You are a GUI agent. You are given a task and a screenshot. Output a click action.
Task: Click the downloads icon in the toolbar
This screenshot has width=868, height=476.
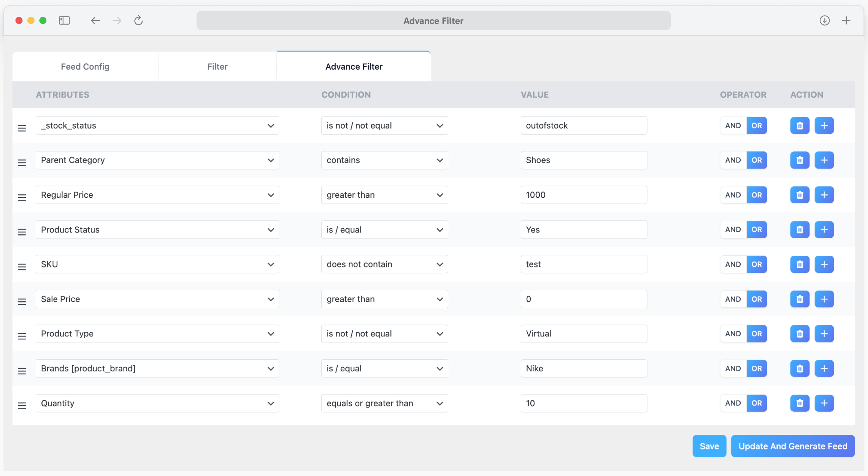[x=825, y=21]
